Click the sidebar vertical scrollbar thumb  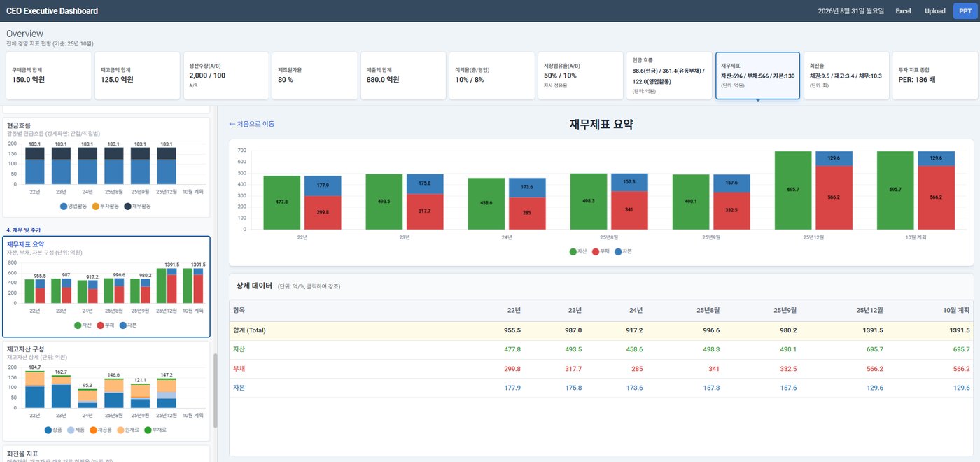click(x=215, y=391)
